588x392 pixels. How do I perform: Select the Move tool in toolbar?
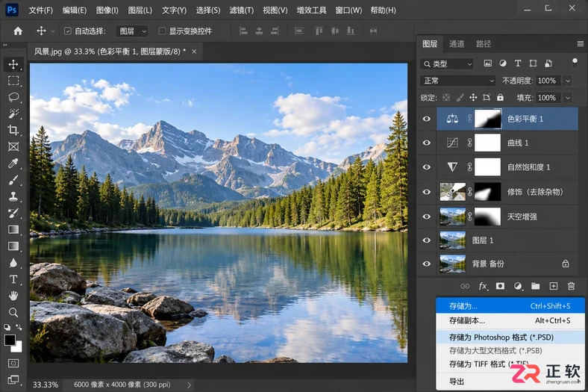pyautogui.click(x=13, y=64)
